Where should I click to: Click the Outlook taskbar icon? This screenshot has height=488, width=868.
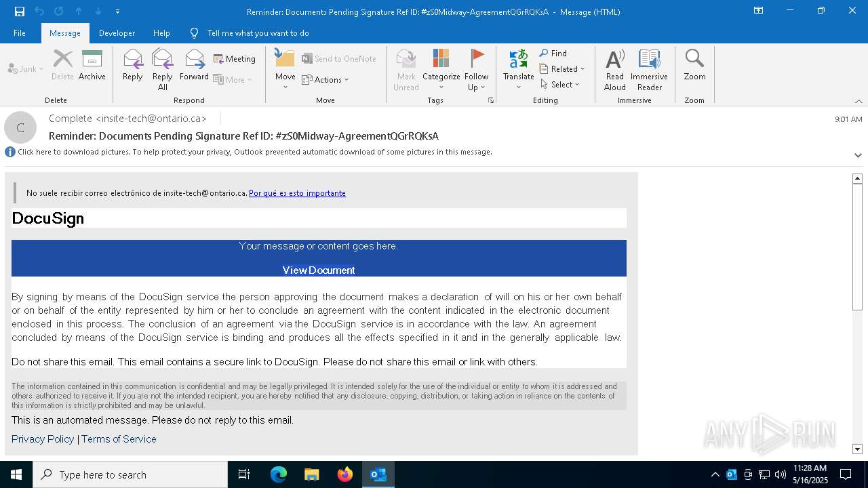point(378,474)
